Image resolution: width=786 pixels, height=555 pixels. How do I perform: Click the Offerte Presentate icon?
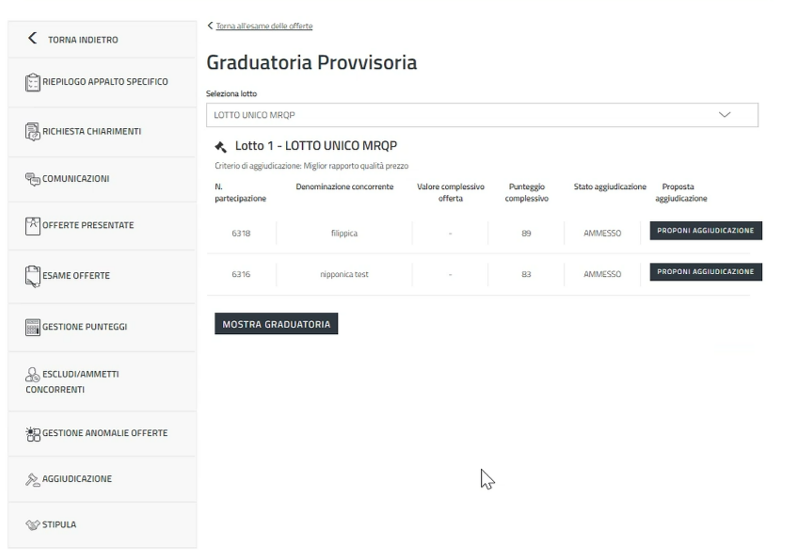(32, 226)
